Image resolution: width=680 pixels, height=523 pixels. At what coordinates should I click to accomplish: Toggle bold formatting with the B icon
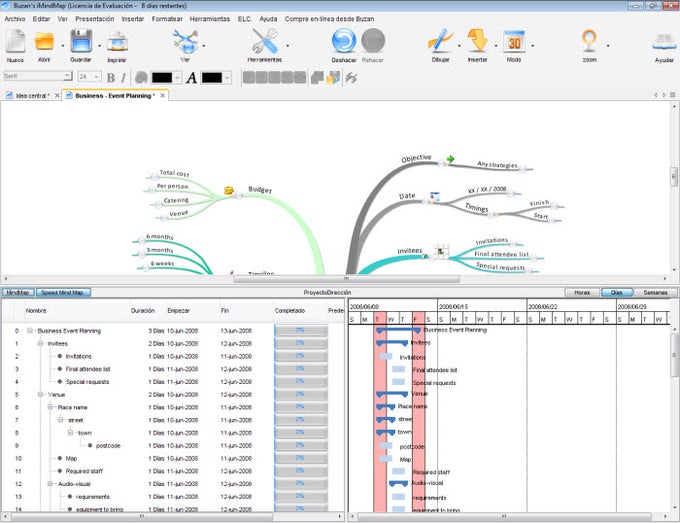pos(111,78)
